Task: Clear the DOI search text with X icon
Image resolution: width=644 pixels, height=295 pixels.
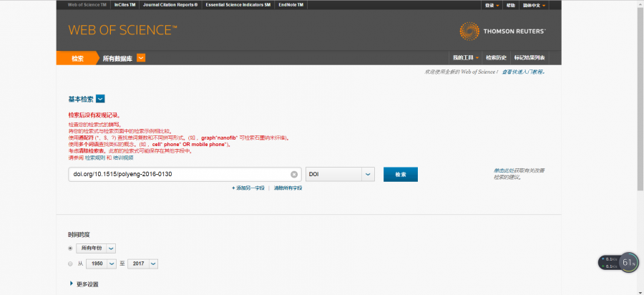Action: pyautogui.click(x=294, y=174)
